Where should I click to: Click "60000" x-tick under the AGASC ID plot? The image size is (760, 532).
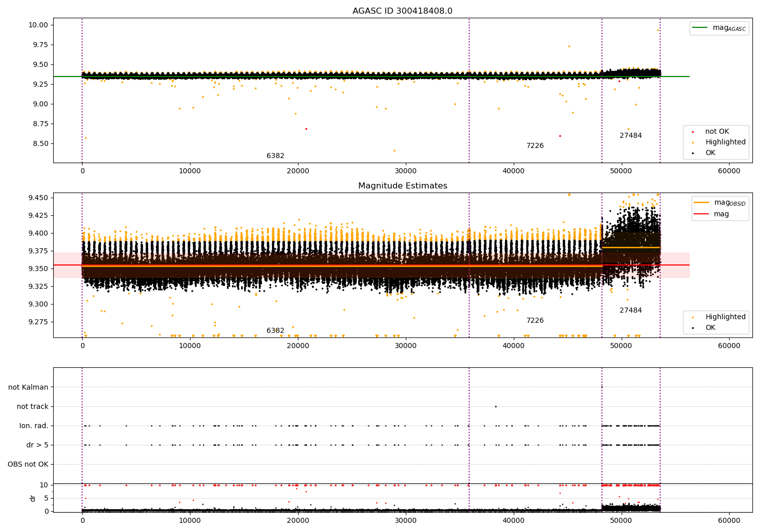point(729,171)
